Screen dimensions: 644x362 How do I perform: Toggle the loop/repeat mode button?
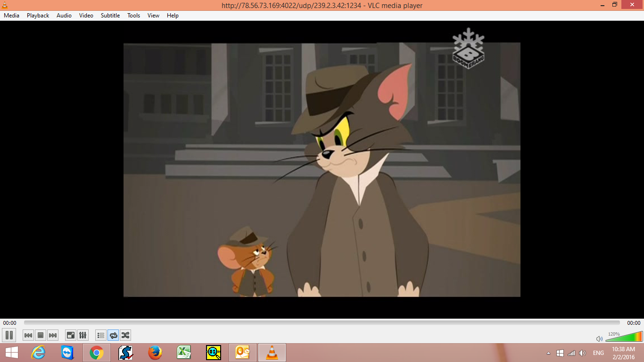click(x=113, y=335)
